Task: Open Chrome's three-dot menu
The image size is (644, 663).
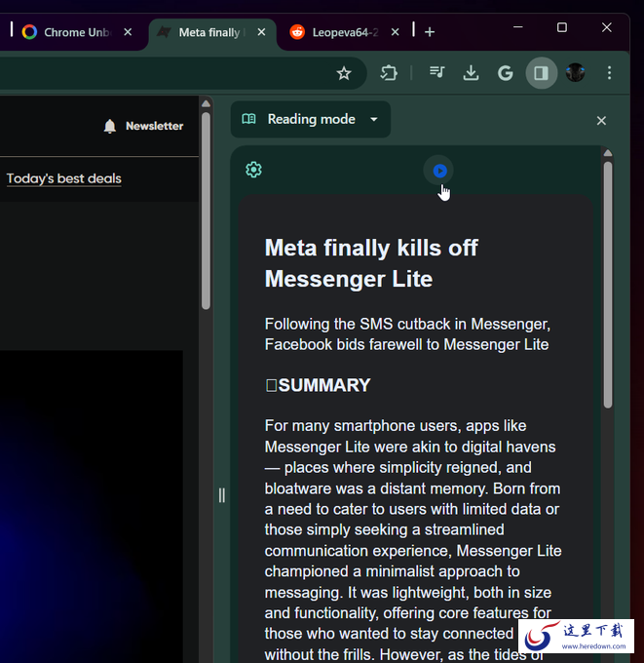Action: [609, 73]
